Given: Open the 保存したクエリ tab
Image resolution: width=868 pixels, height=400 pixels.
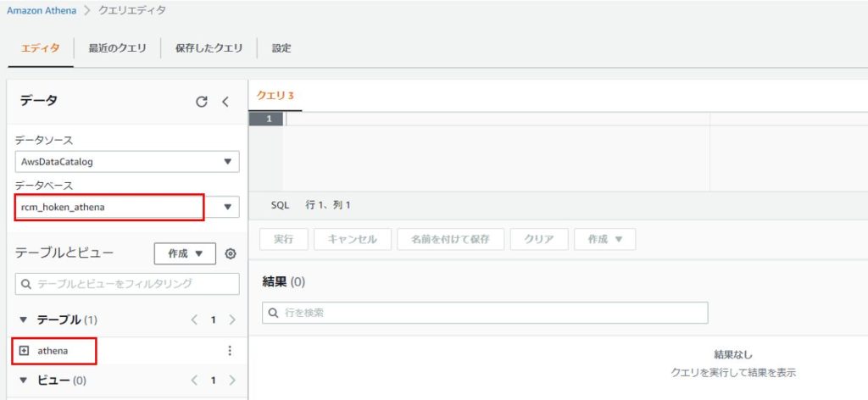Looking at the screenshot, I should tap(209, 48).
